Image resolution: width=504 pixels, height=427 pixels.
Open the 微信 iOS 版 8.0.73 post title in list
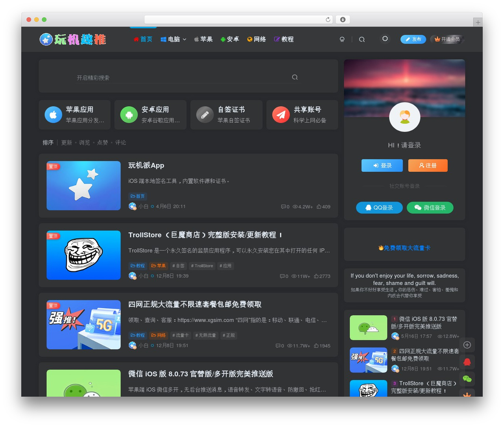(201, 374)
